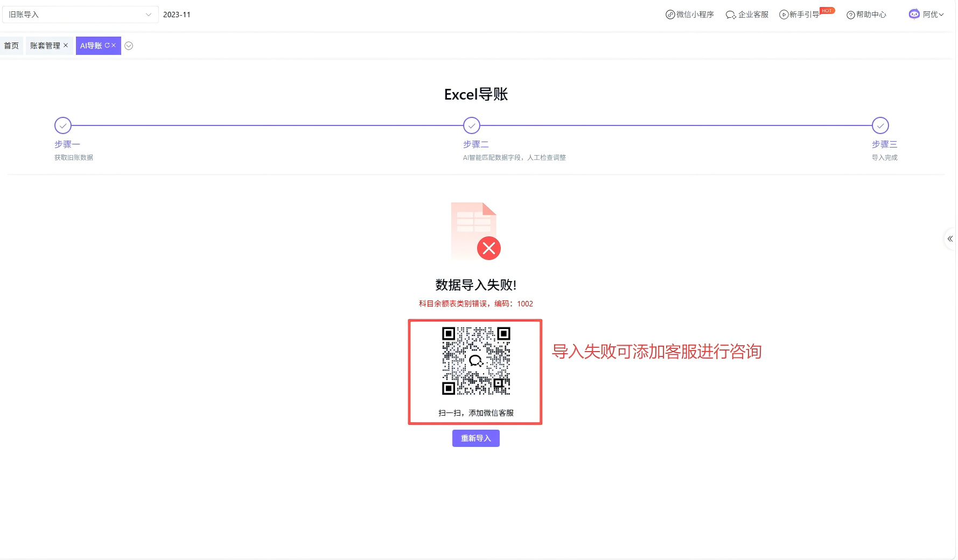The width and height of the screenshot is (958, 560).
Task: Click the red import failed error icon
Action: point(488,248)
